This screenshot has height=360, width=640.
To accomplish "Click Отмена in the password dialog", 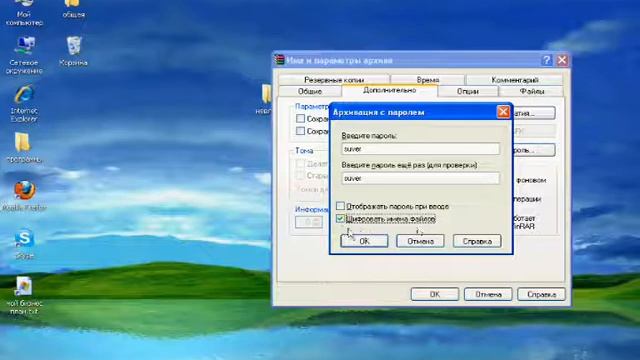I will tap(420, 241).
